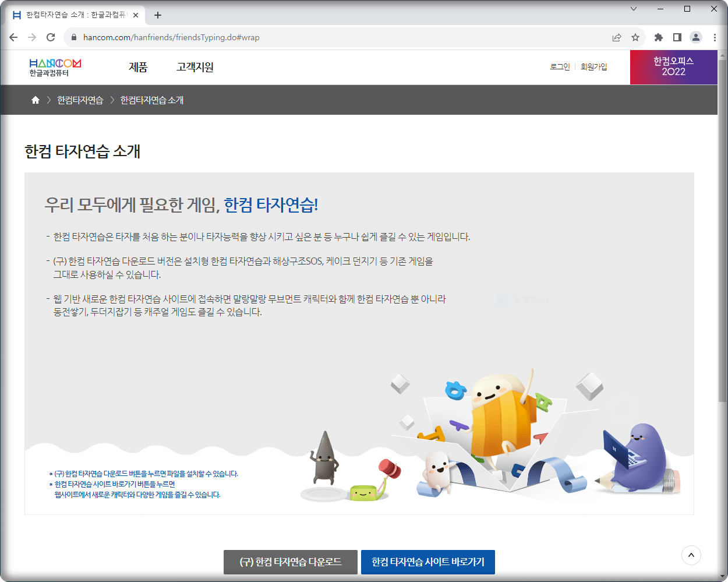Click (구) 한컴 타자연습 다운로드 button
728x582 pixels.
[x=291, y=562]
